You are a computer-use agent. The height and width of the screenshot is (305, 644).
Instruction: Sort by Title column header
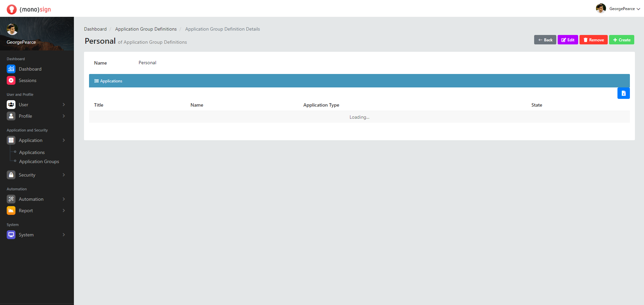coord(99,105)
